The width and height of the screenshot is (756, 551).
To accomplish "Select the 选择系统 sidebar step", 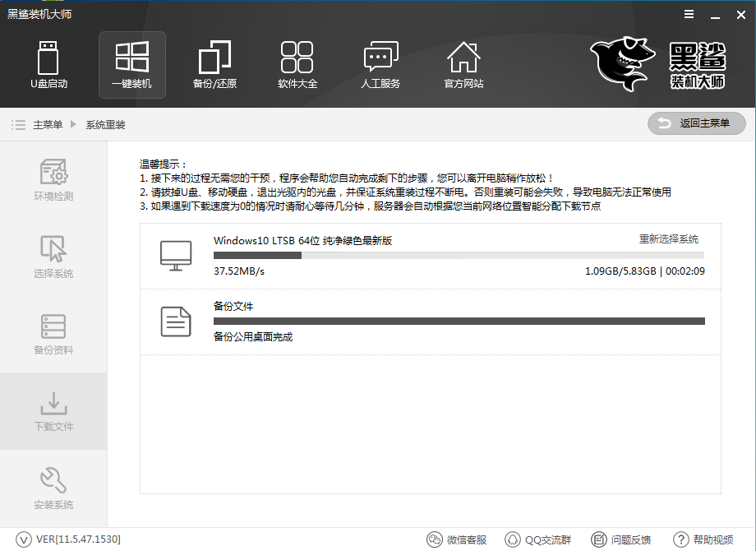I will point(53,257).
